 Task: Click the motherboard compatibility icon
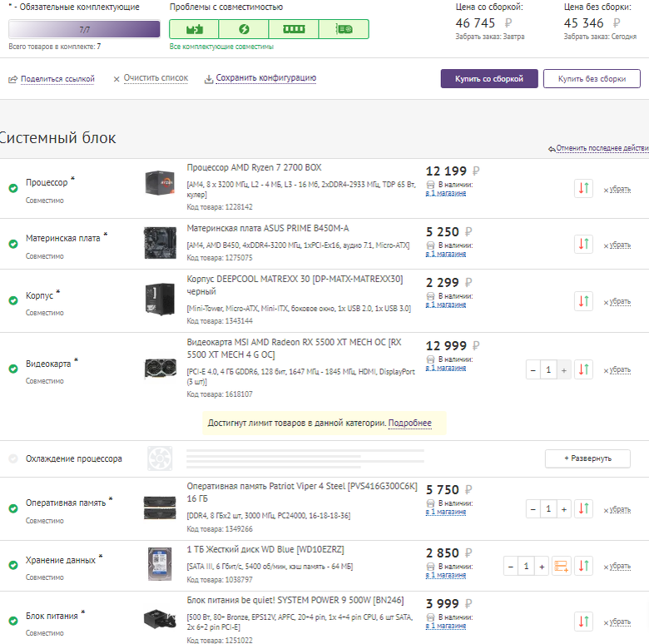194,29
